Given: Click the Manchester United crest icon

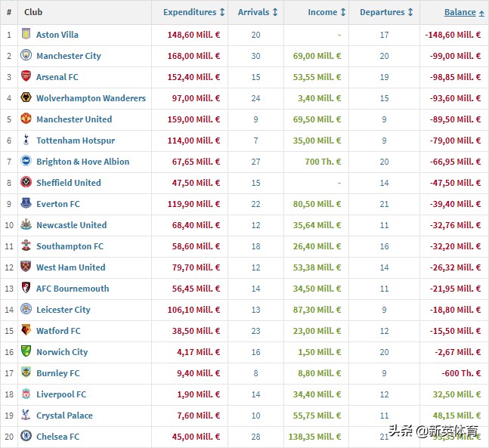Looking at the screenshot, I should pos(26,119).
